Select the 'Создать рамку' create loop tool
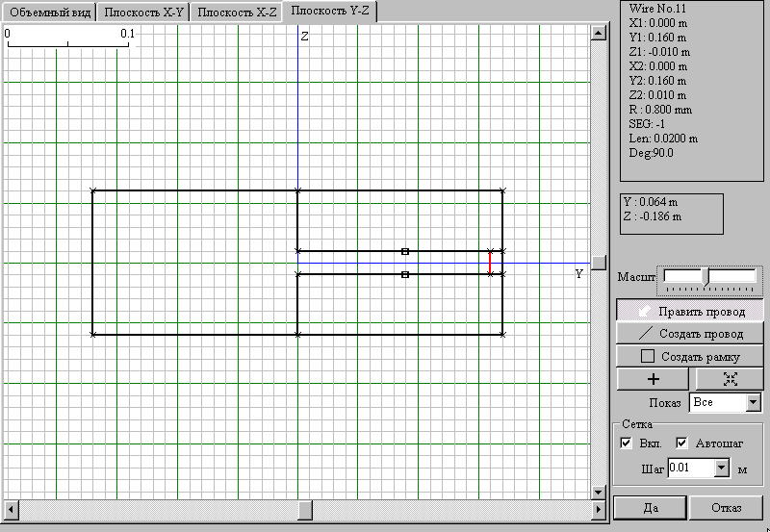Image resolution: width=770 pixels, height=532 pixels. coord(690,356)
